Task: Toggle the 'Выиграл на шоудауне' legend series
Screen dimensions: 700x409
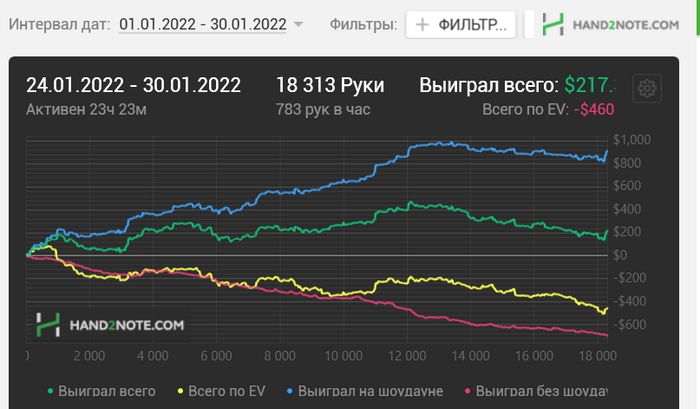Action: click(x=365, y=391)
